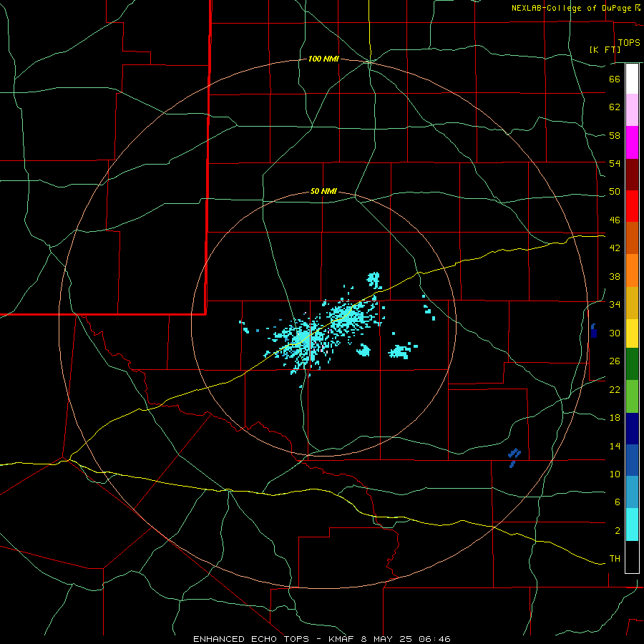Click the "NEXLAB-College of DuPage" header text
644x644 pixels.
click(571, 8)
